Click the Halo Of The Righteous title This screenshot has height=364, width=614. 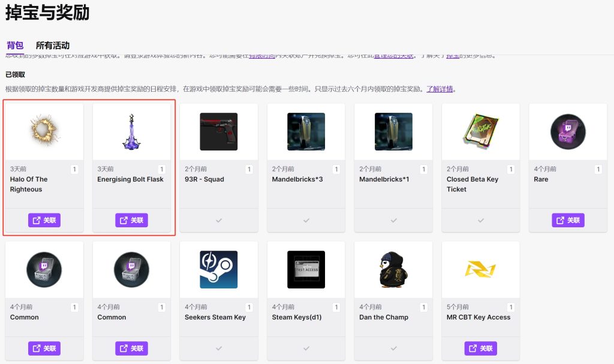coord(29,184)
